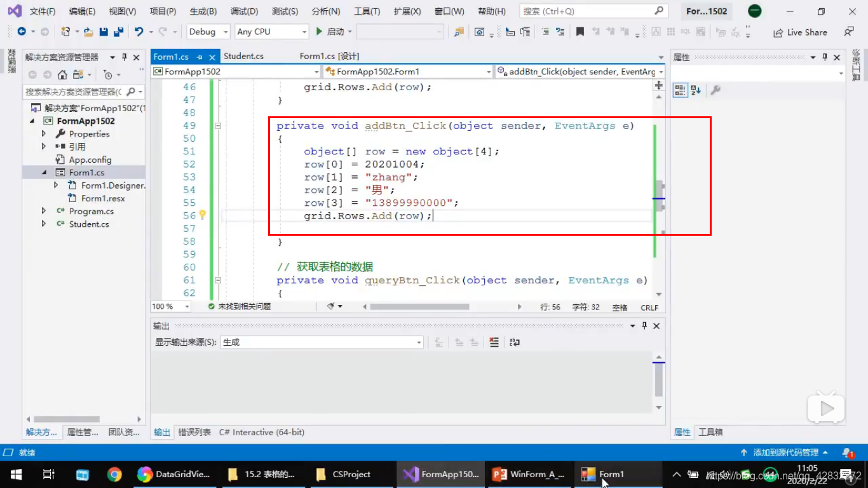Expand the Program.cs tree node
868x488 pixels.
pos(44,211)
